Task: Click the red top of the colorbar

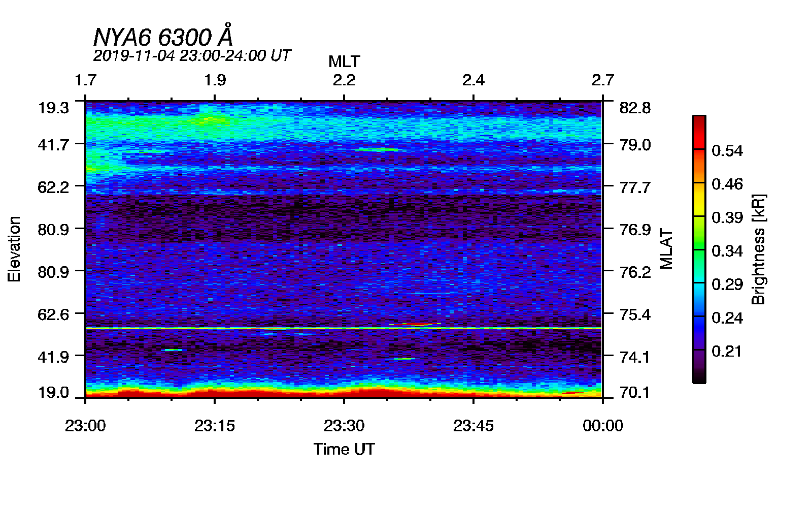Action: coord(699,132)
